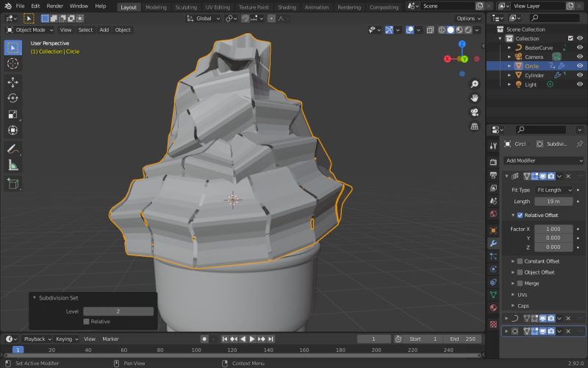
Task: Adjust the Factor X value field
Action: point(553,229)
